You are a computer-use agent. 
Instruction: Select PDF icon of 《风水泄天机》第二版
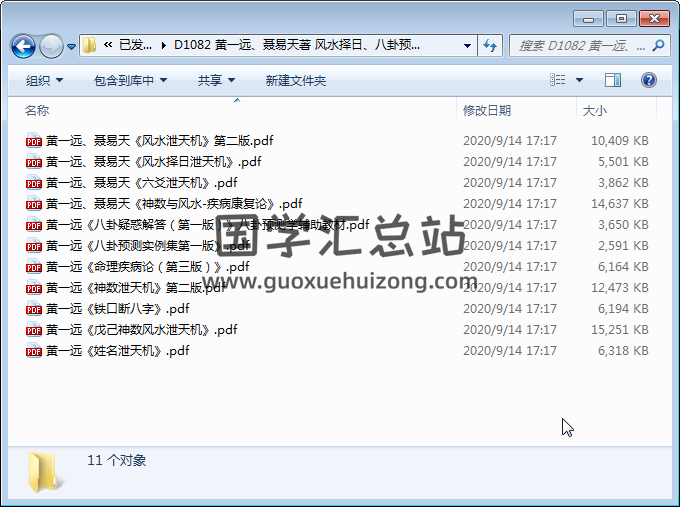(34, 141)
